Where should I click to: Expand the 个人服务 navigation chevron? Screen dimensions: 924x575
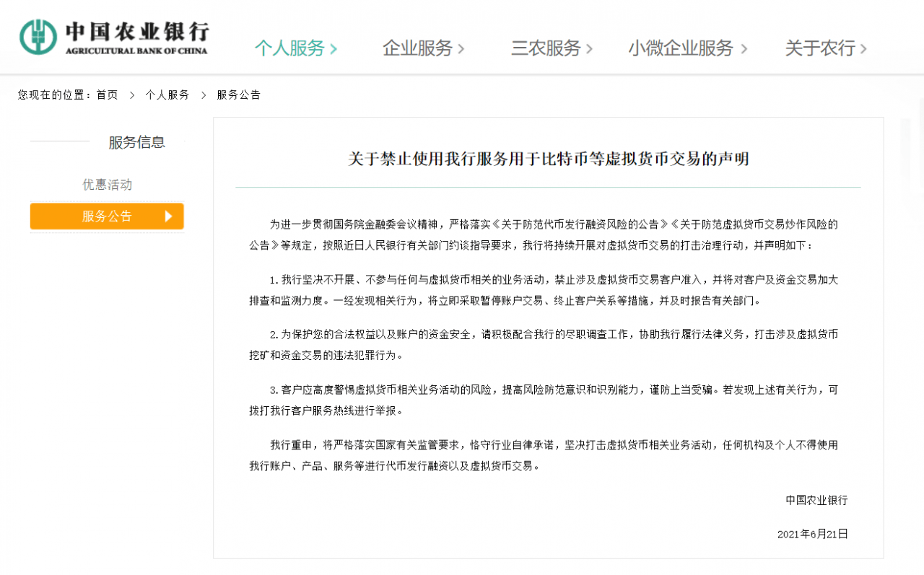click(x=334, y=48)
